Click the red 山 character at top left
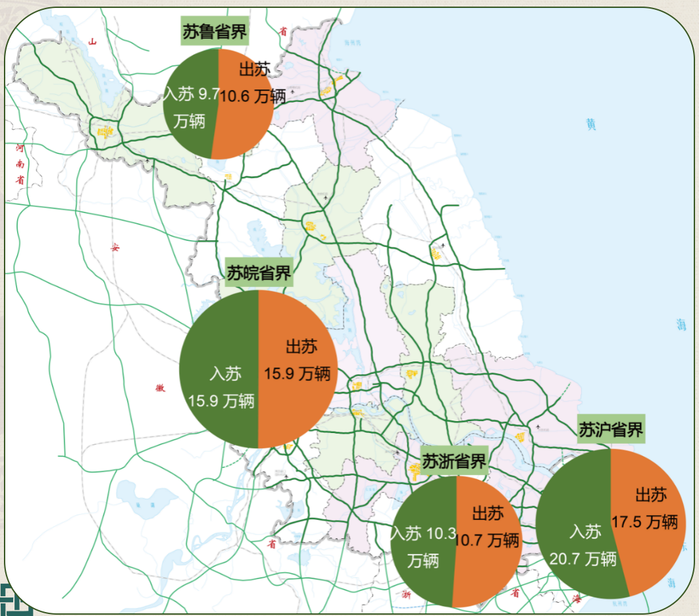 pyautogui.click(x=93, y=41)
